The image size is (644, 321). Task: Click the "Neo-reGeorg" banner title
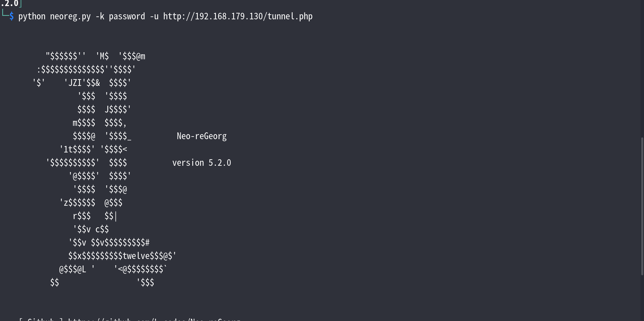pos(202,136)
